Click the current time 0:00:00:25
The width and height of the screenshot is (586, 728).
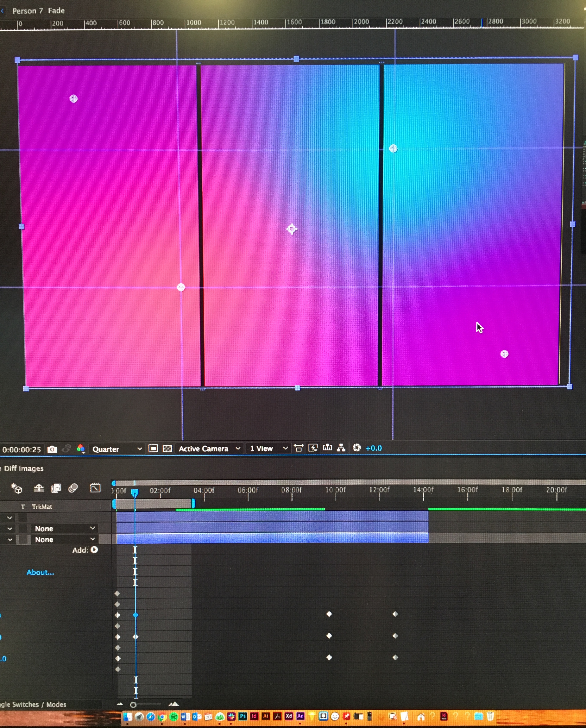[22, 450]
